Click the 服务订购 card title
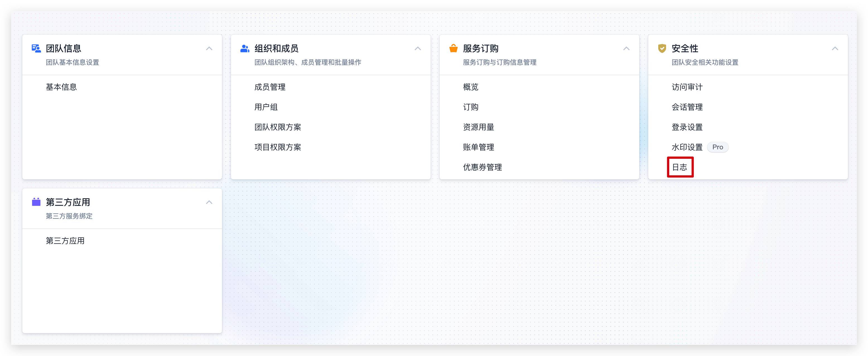Image resolution: width=868 pixels, height=356 pixels. point(481,48)
